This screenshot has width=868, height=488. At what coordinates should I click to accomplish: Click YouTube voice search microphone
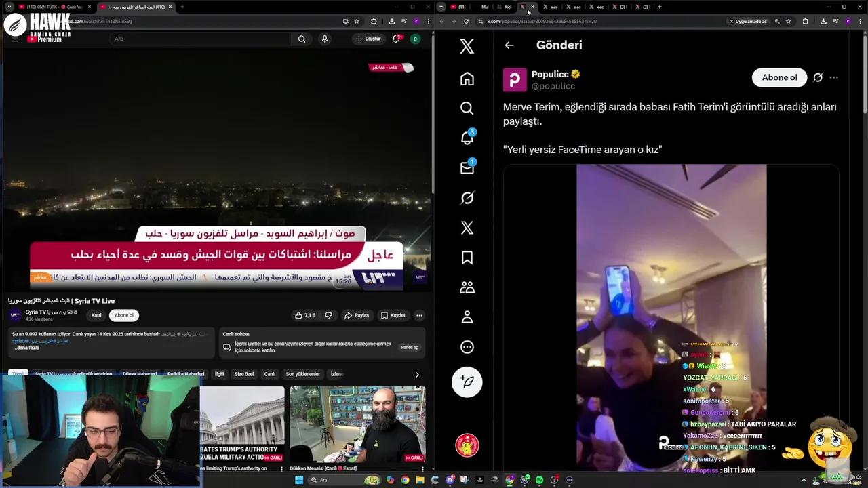click(x=325, y=39)
